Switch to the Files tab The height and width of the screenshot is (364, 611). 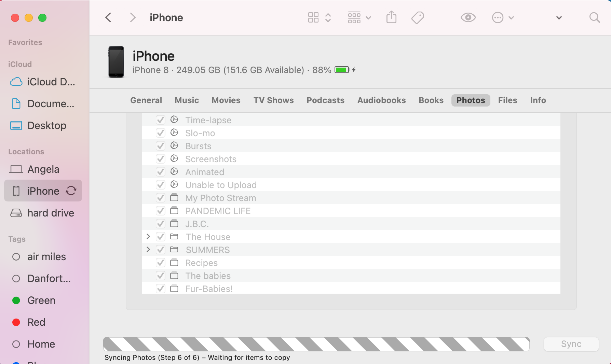coord(508,100)
